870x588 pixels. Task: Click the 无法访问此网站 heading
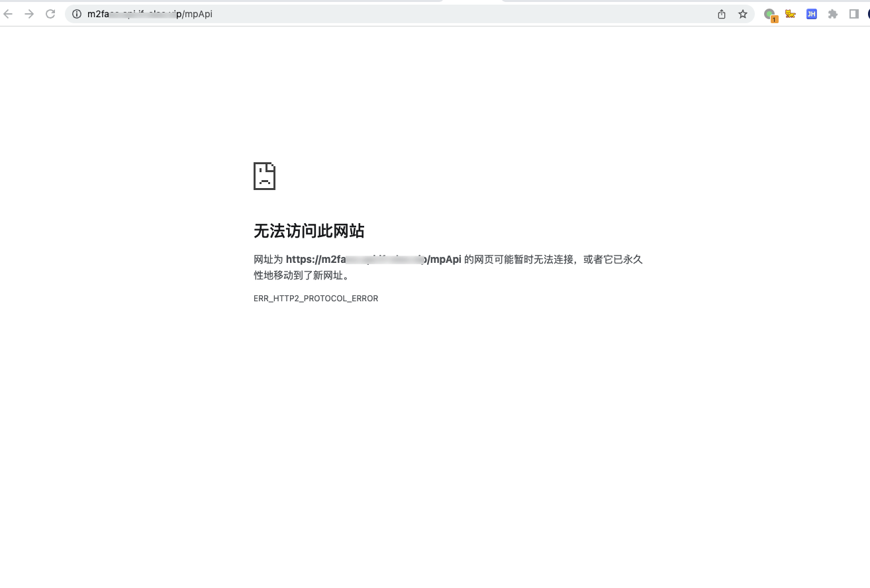click(309, 231)
